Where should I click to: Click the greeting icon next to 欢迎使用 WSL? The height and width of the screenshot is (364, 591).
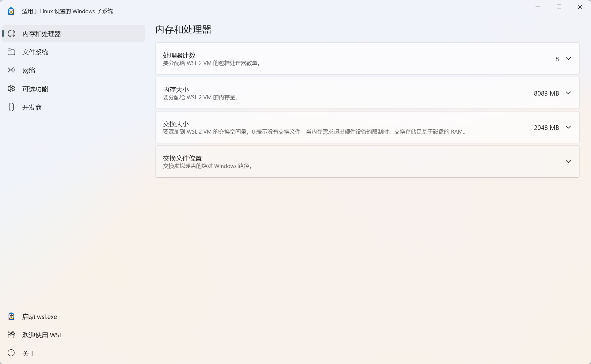click(11, 335)
